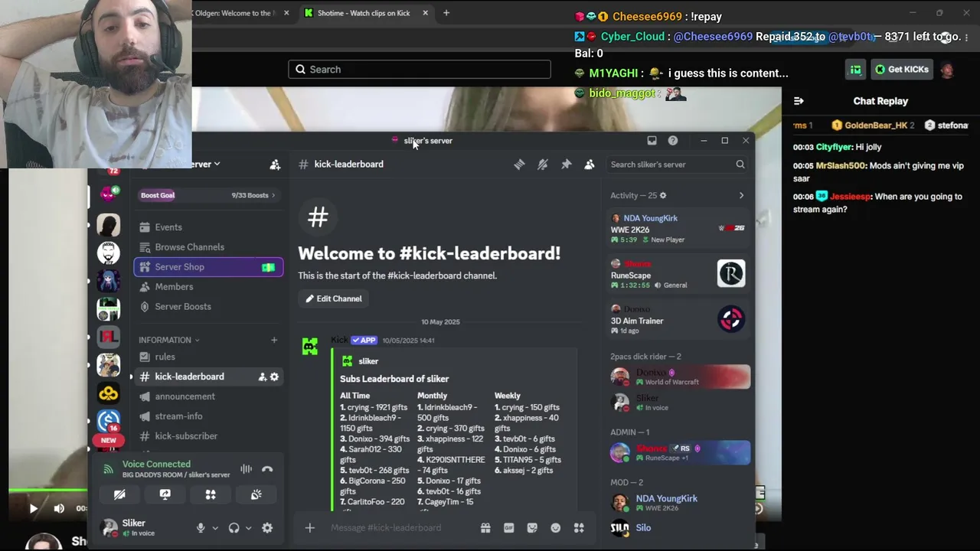Click the Edit Channel button
980x551 pixels.
pyautogui.click(x=334, y=299)
